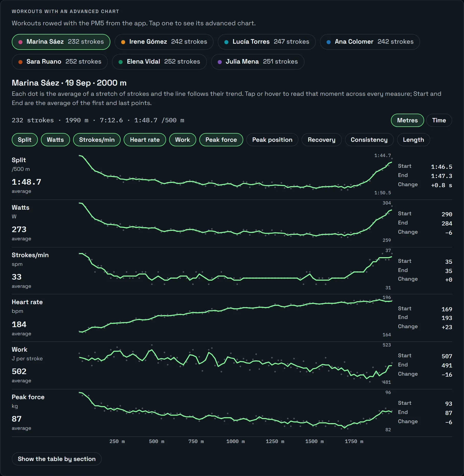Enable the Peak position measure
464x476 pixels.
[x=272, y=140]
